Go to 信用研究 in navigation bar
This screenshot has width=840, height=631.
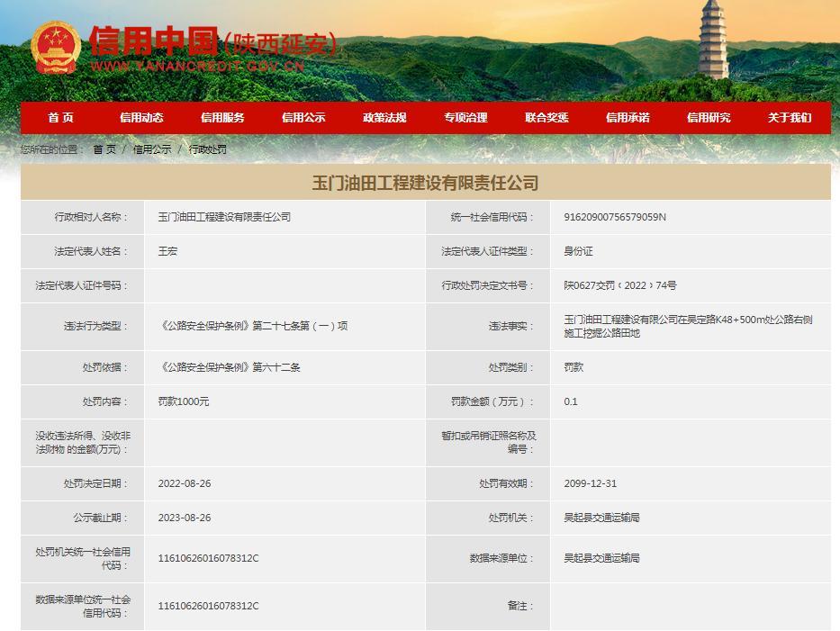click(709, 117)
